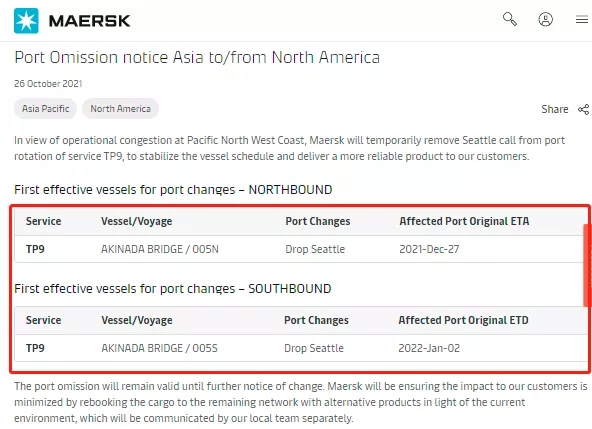Click the Affected Port Original ETD header
Image resolution: width=592 pixels, height=429 pixels.
point(463,320)
